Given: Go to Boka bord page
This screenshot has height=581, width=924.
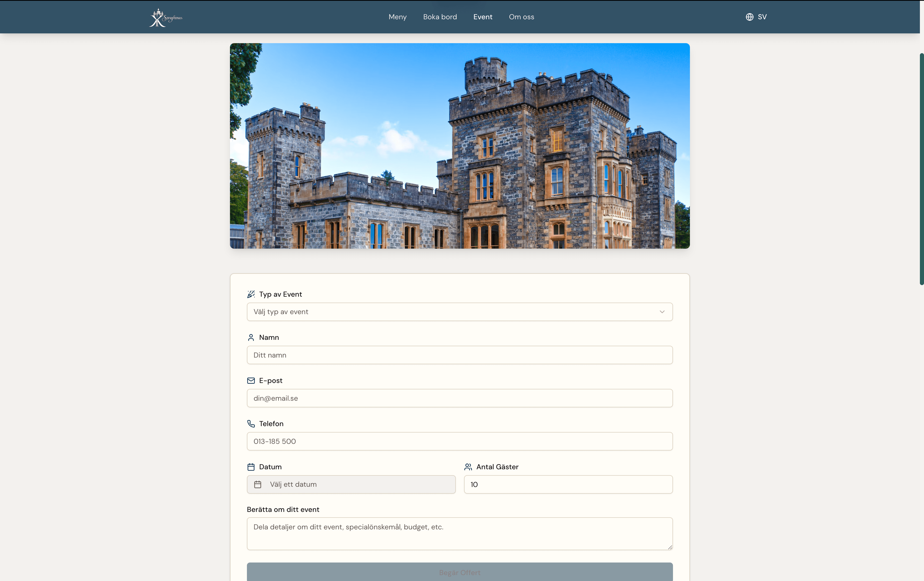Looking at the screenshot, I should tap(440, 17).
